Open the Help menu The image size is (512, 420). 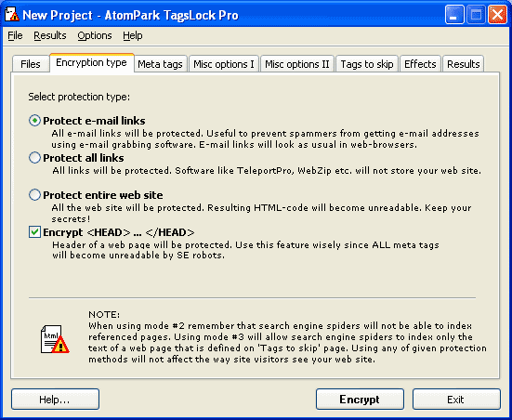coord(133,35)
